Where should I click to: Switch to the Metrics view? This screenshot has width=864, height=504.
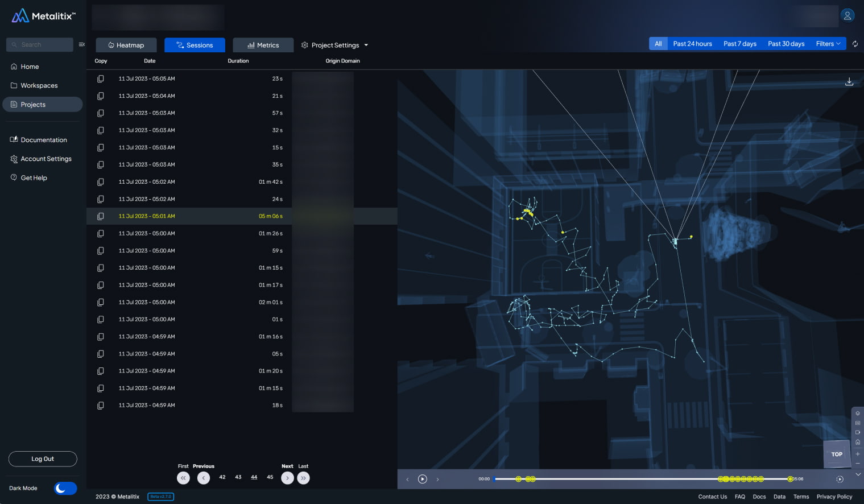[x=263, y=45]
